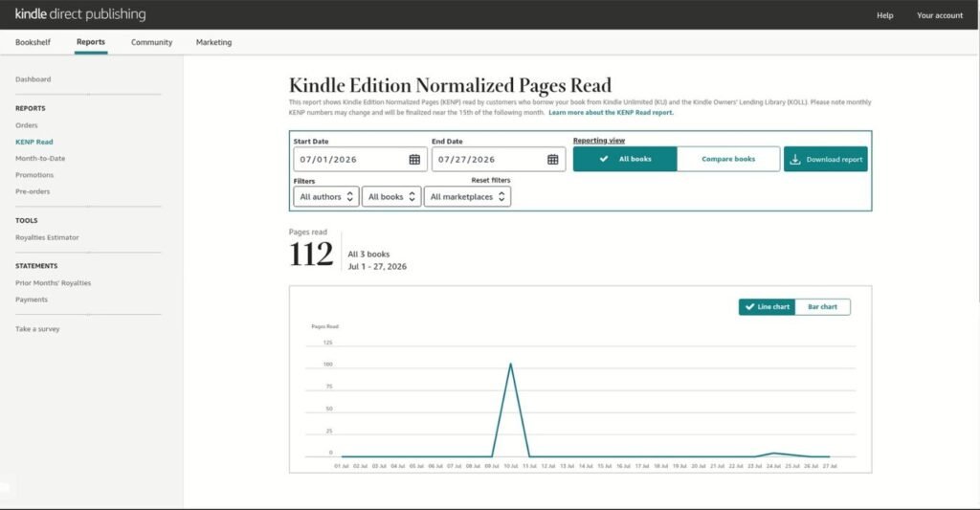Open the Month-to-Date report
Viewport: 980px width, 510px height.
coord(40,158)
